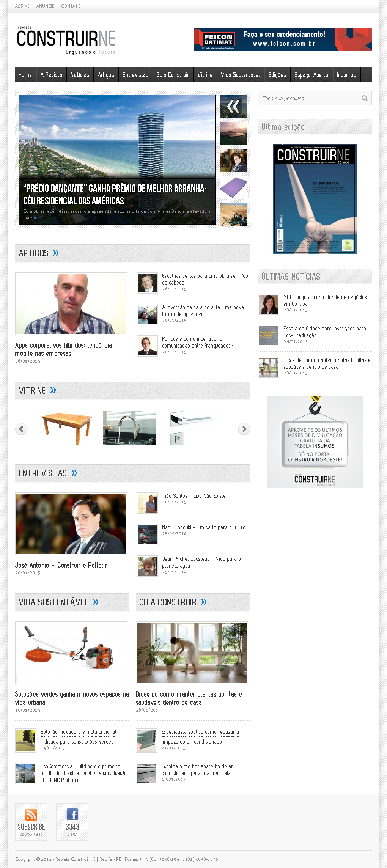
Task: Select the Insumos navigation tab
Action: (346, 75)
